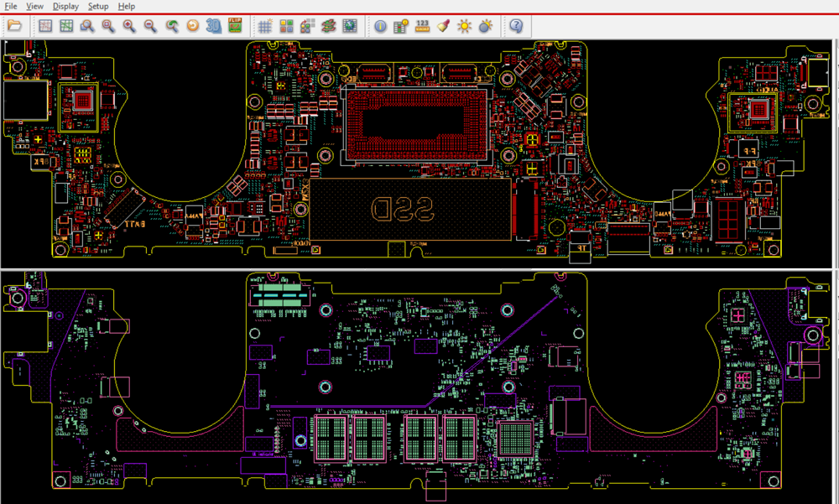This screenshot has height=504, width=839.
Task: Toggle the grid display icon
Action: 265,26
